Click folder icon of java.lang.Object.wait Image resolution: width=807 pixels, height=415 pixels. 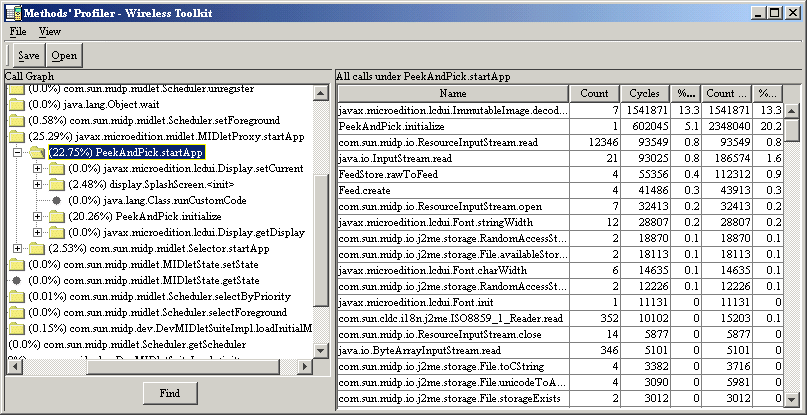17,105
